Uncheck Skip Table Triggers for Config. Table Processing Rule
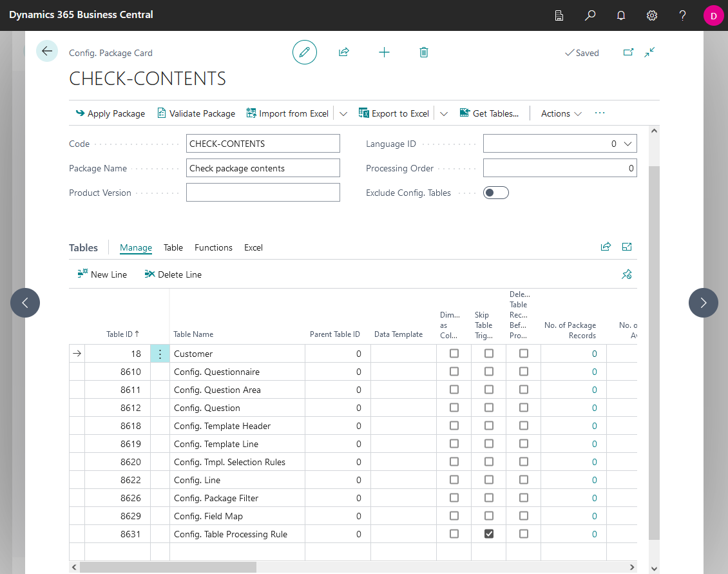Screen dimensions: 728x574 488,533
